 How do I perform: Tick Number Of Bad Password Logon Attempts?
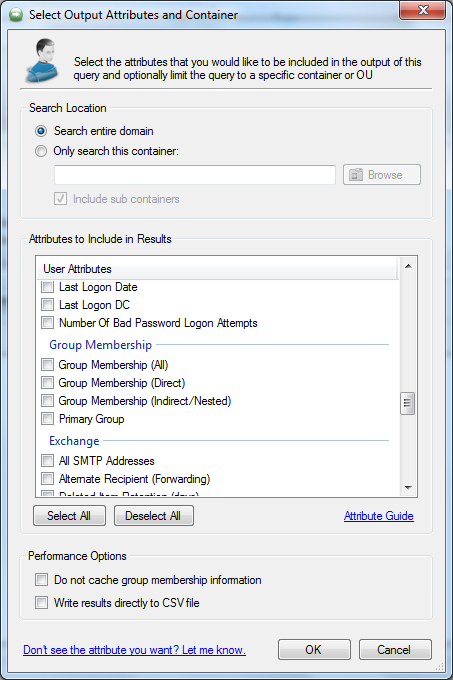48,323
